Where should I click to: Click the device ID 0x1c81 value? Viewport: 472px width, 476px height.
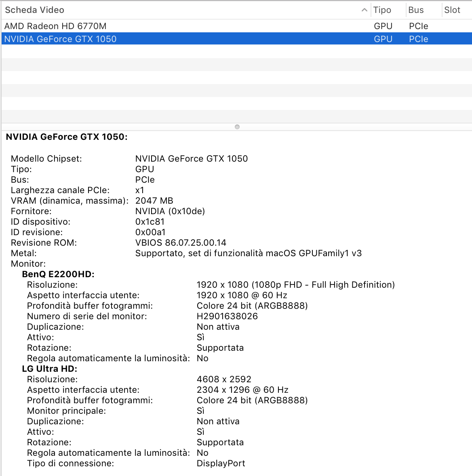(x=150, y=221)
